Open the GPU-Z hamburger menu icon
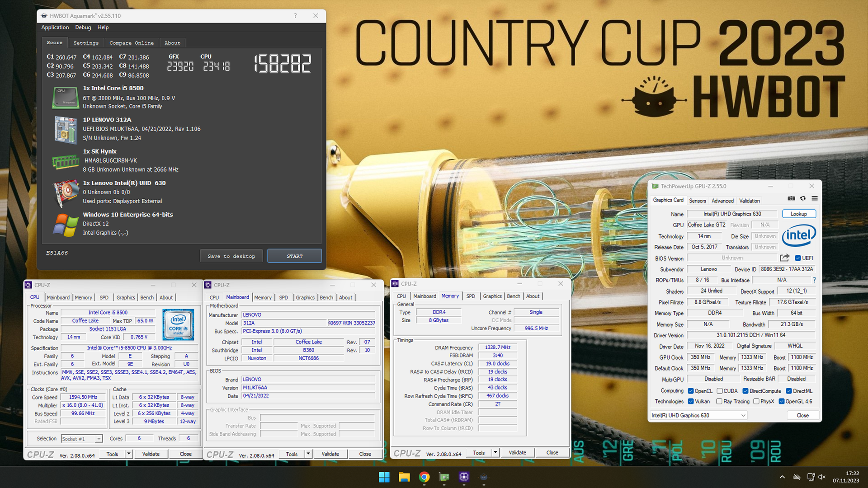Screen dimensions: 868x488 (815, 198)
